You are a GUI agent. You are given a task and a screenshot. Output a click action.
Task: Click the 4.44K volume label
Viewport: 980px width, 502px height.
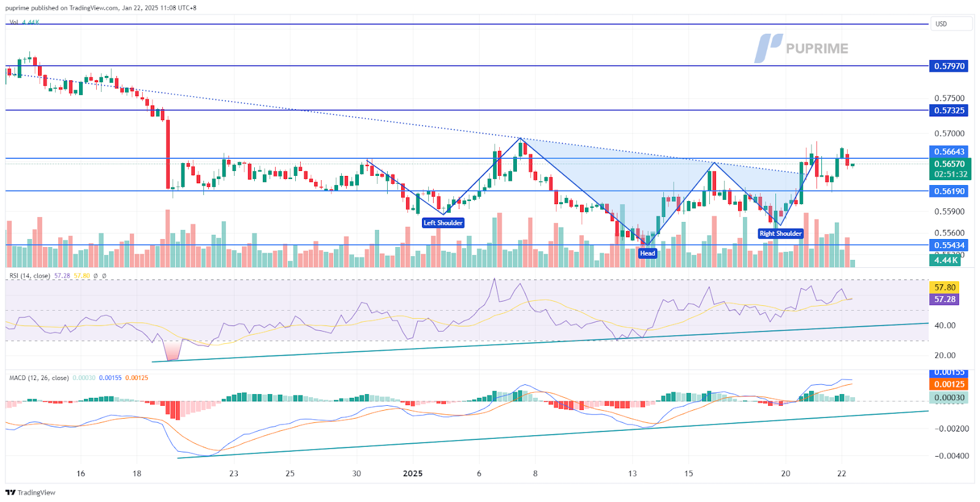(x=945, y=260)
